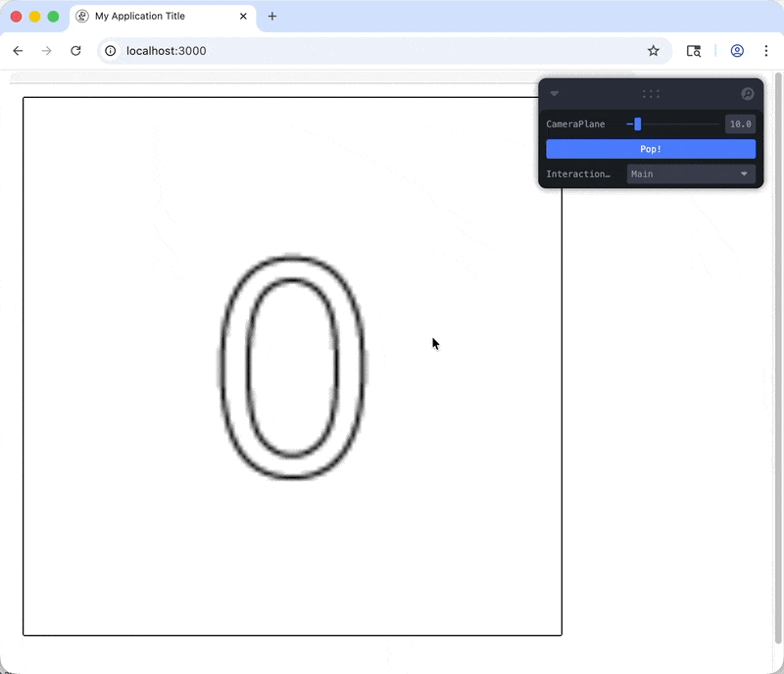Image resolution: width=784 pixels, height=674 pixels.
Task: Collapse the Leva control panel
Action: coord(555,94)
